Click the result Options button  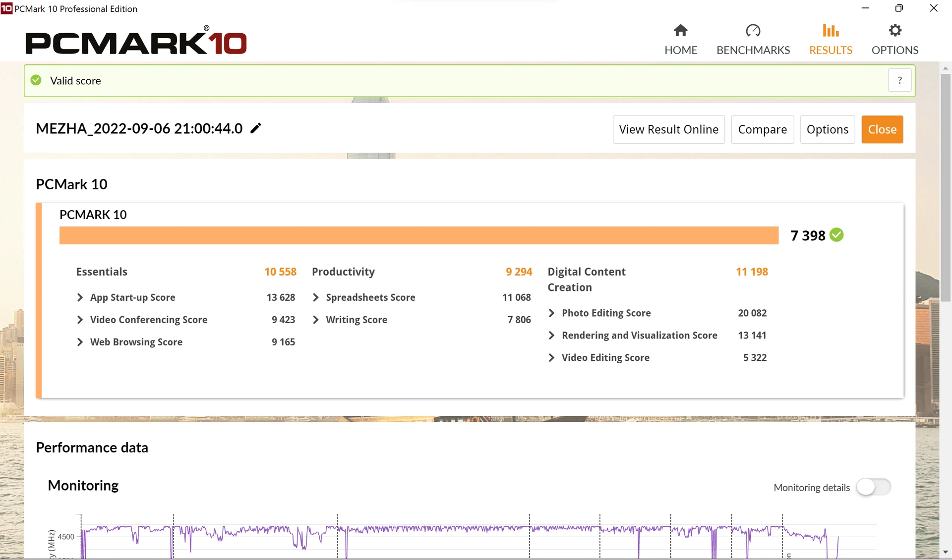(x=827, y=129)
